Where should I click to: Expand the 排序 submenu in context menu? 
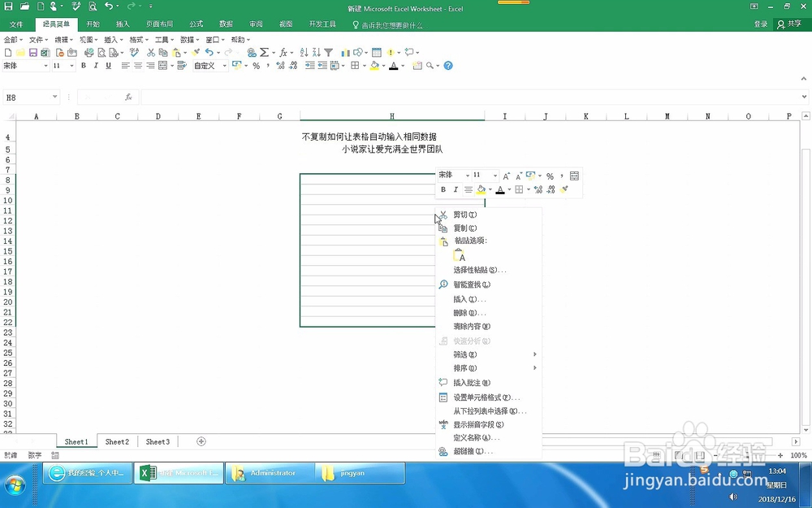point(488,368)
